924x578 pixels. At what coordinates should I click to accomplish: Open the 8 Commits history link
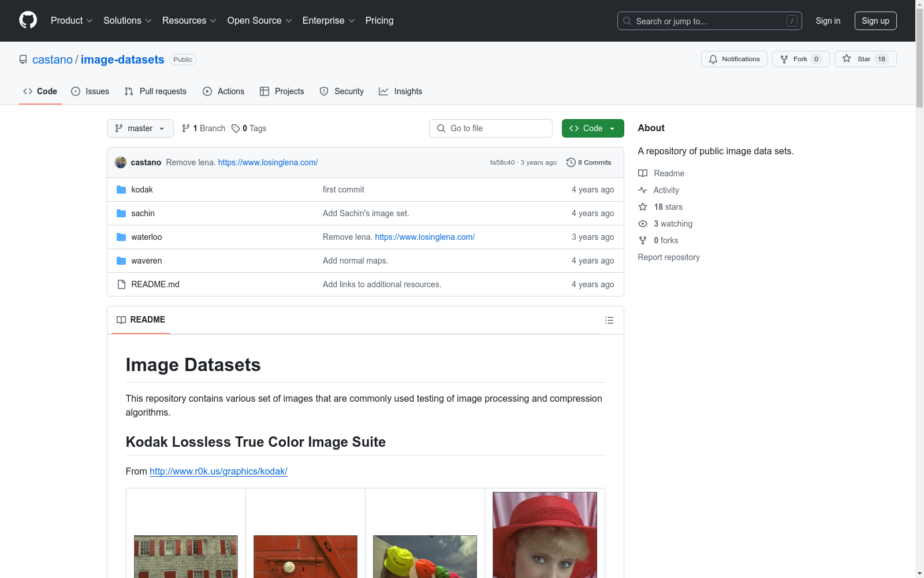[589, 162]
